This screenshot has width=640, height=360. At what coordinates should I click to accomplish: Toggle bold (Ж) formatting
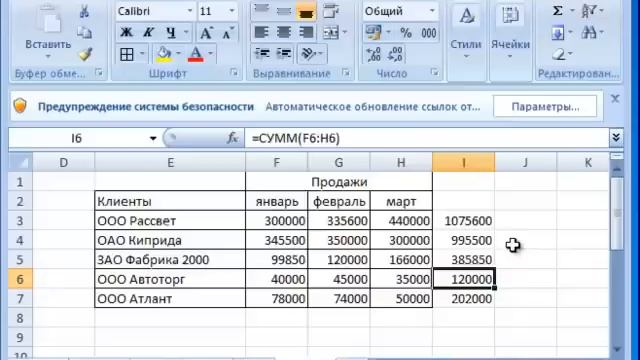(x=126, y=32)
